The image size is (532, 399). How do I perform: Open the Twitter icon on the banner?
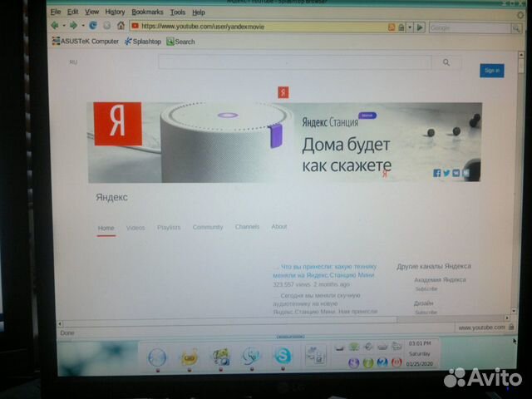point(446,173)
